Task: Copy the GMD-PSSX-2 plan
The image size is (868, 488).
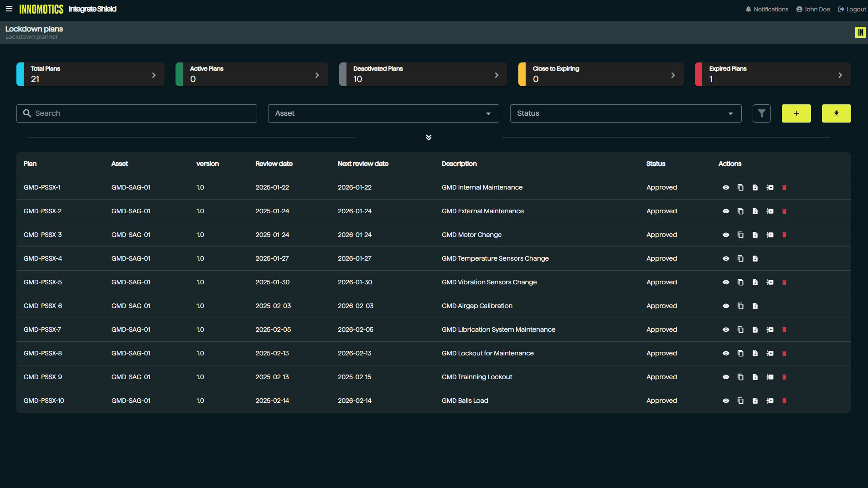Action: click(x=740, y=211)
